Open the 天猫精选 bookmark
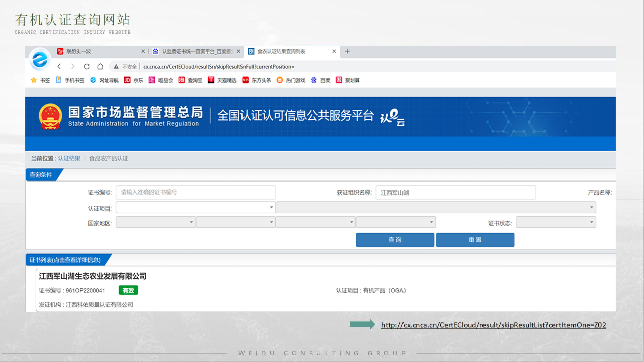644x362 pixels. click(222, 80)
